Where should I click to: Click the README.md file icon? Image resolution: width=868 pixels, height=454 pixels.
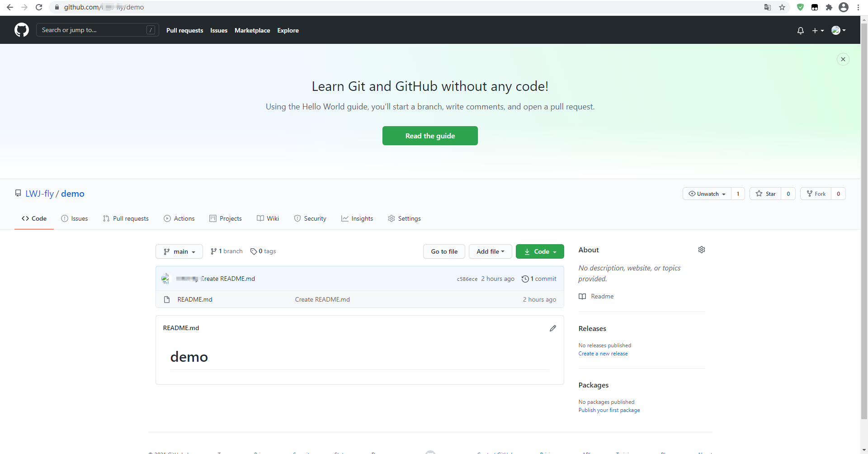pos(167,299)
